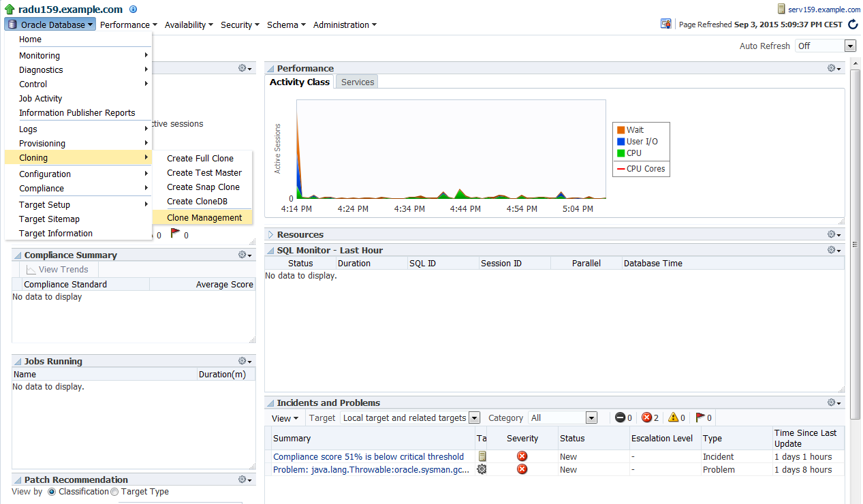Select Clone Management from Cloning submenu
The height and width of the screenshot is (504, 863).
204,218
